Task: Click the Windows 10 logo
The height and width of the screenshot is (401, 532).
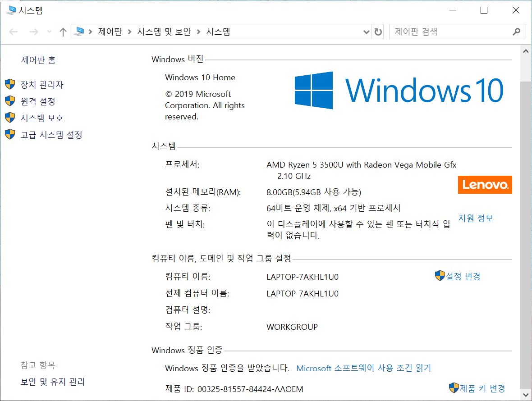Action: pyautogui.click(x=399, y=90)
